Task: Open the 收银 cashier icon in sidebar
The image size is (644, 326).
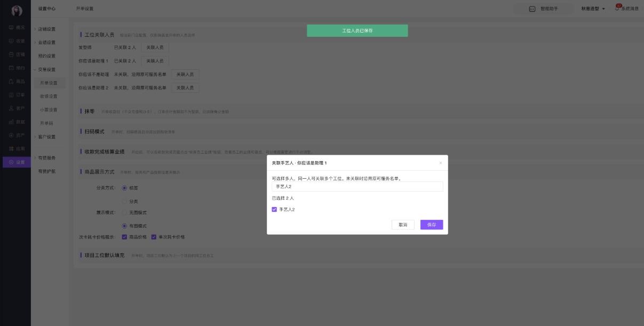Action: (11, 41)
